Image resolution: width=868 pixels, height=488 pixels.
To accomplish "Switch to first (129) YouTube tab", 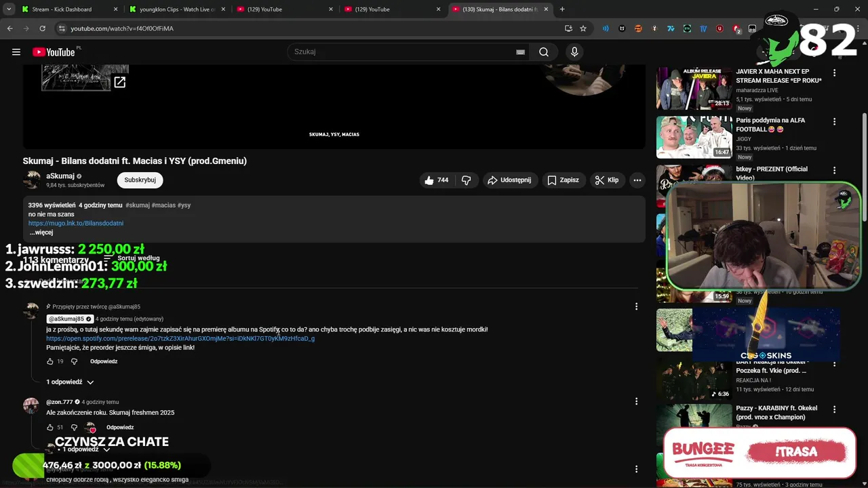I will click(284, 9).
